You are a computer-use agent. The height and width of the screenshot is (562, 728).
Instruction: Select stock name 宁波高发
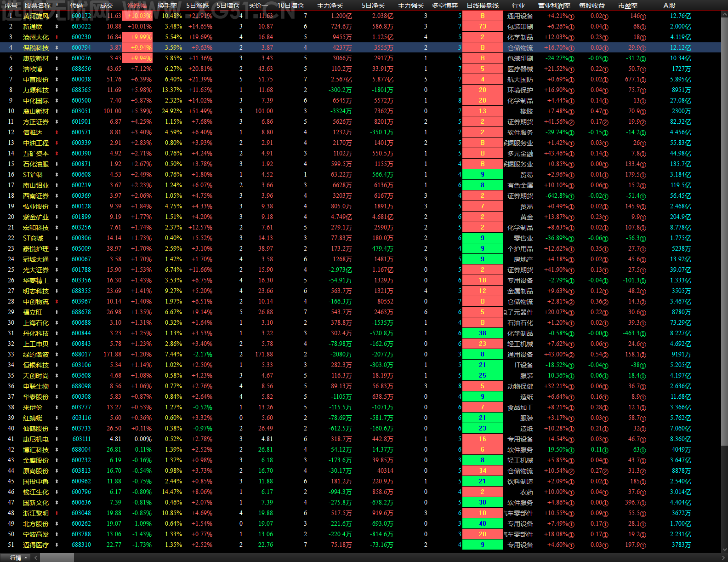[36, 534]
